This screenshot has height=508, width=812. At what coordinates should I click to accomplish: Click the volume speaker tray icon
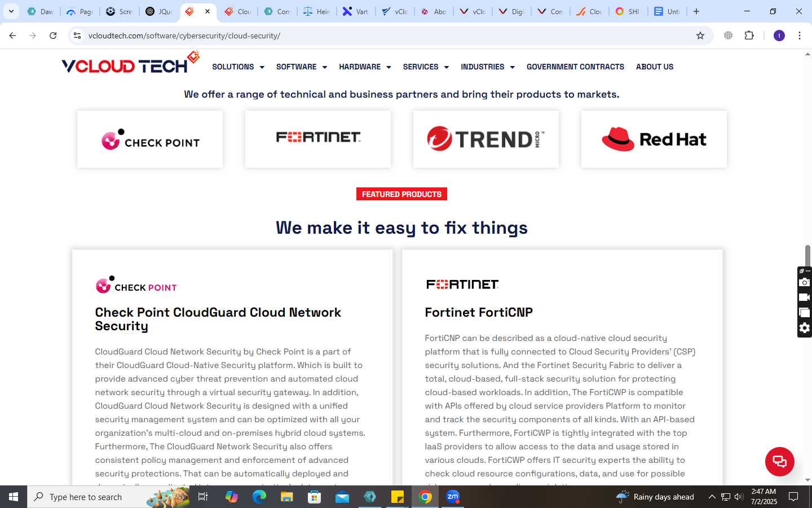(739, 497)
